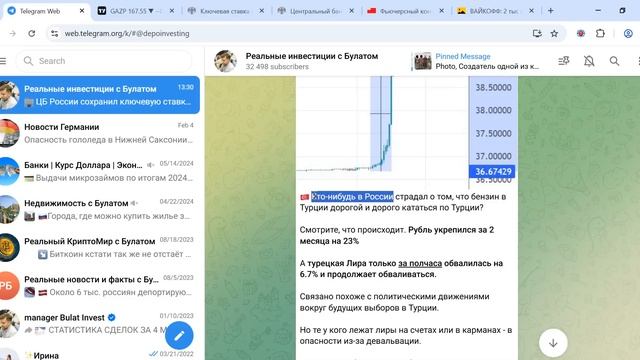Click the address bar URL web.telegram.org

coord(127,33)
